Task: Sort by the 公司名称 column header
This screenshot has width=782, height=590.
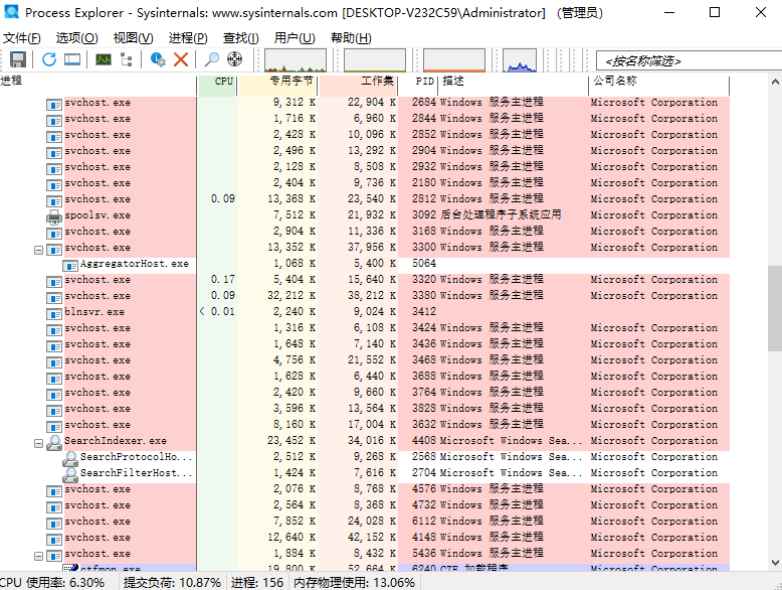Action: point(659,81)
